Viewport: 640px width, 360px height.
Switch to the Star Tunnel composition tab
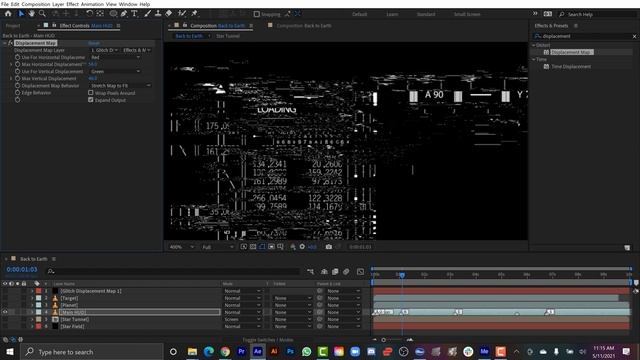pyautogui.click(x=228, y=36)
